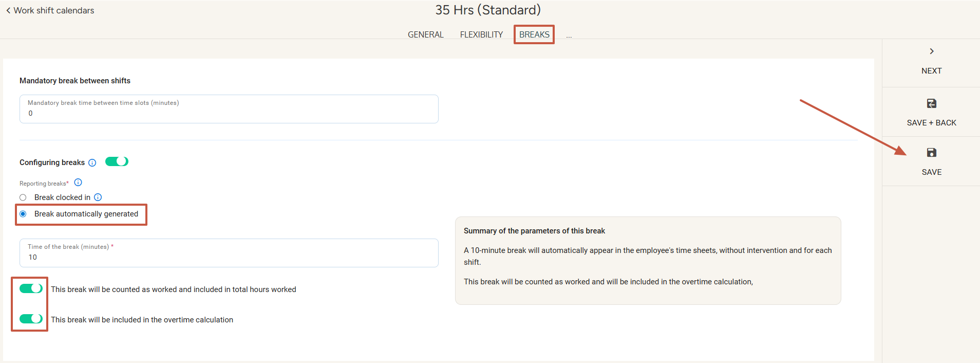Toggle break included in overtime calculation switch
980x363 pixels.
click(31, 319)
